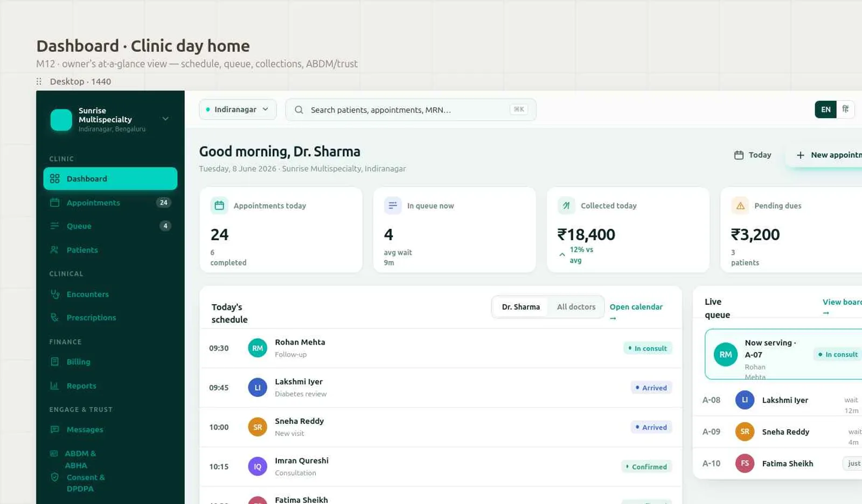Click the search magnifier icon
Image resolution: width=862 pixels, height=504 pixels.
point(298,110)
